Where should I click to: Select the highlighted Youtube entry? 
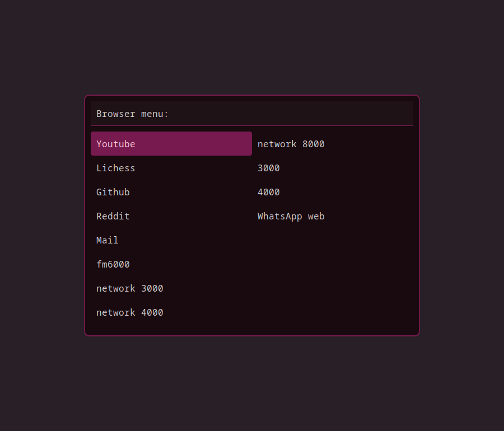(171, 143)
